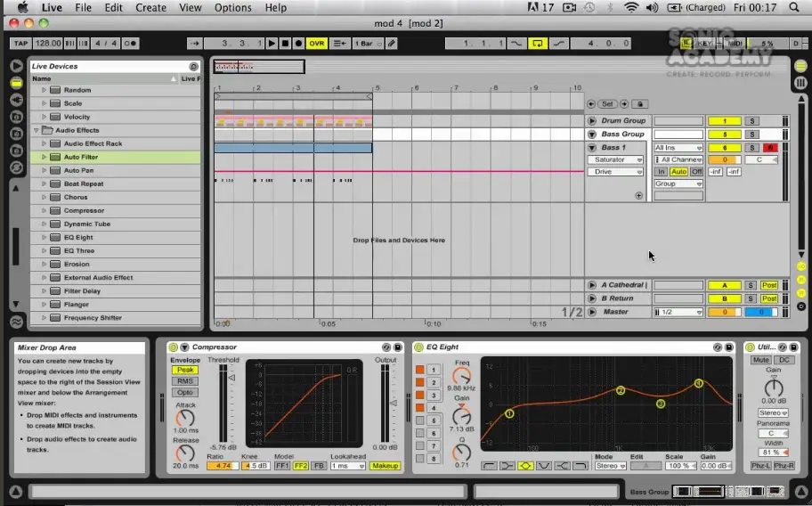Click the 128.00 tempo field
812x506 pixels.
click(48, 44)
